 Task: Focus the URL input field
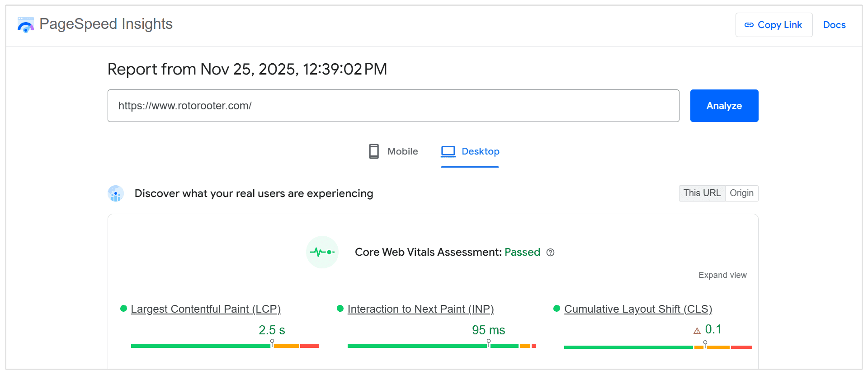coord(393,106)
